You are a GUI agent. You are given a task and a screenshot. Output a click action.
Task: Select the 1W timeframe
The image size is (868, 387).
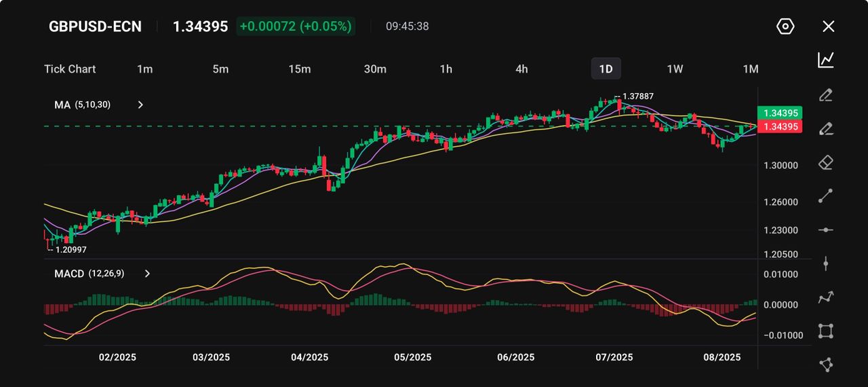point(675,69)
